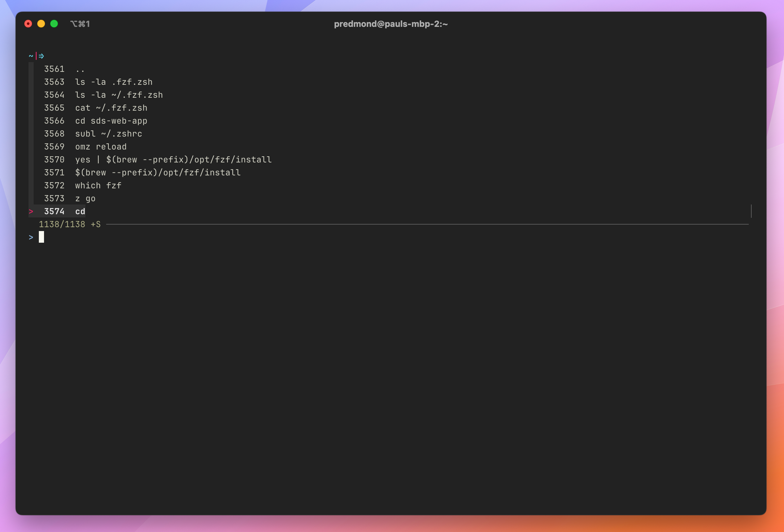
Task: Click the window title predmond@pauls-mbp-2:~
Action: click(x=391, y=24)
